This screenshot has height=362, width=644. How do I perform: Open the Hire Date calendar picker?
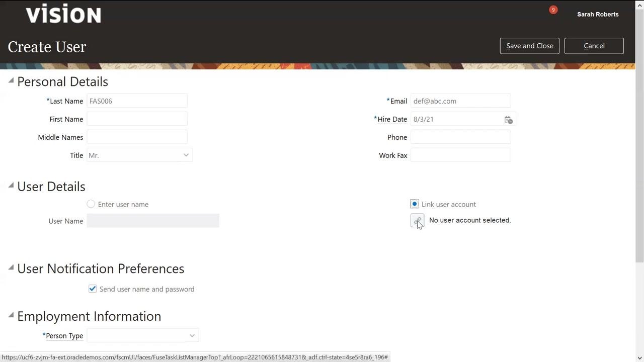[x=508, y=119]
